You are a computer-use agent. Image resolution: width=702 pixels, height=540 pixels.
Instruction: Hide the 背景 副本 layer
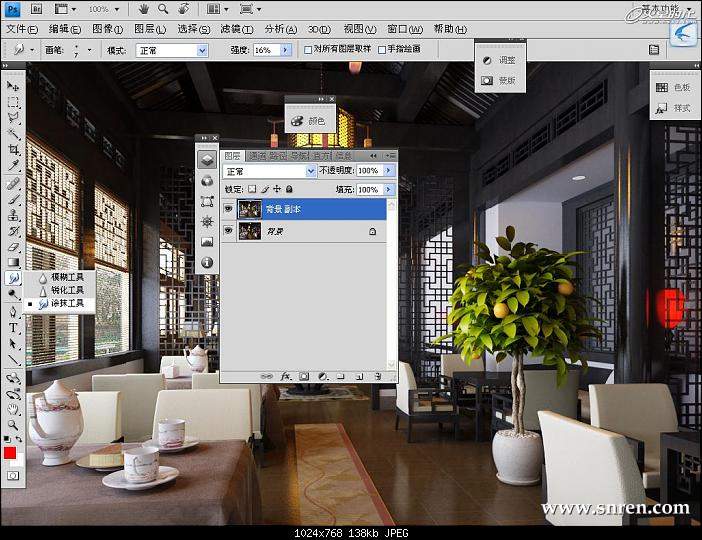[229, 209]
